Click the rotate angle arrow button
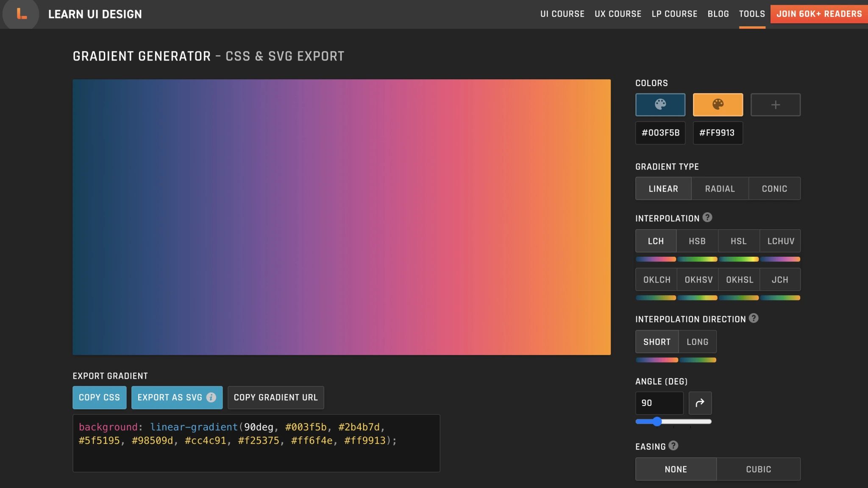Image resolution: width=868 pixels, height=488 pixels. [700, 403]
